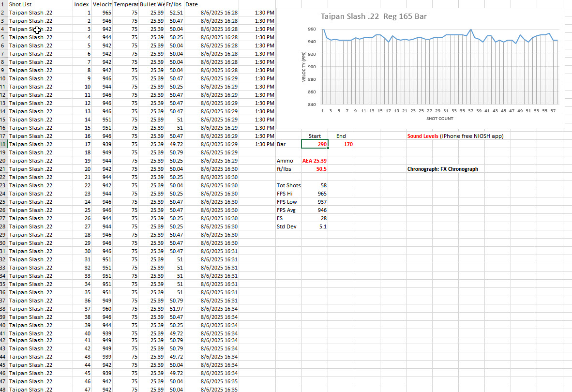Select the End bar value 170
The height and width of the screenshot is (392, 572).
coord(341,144)
